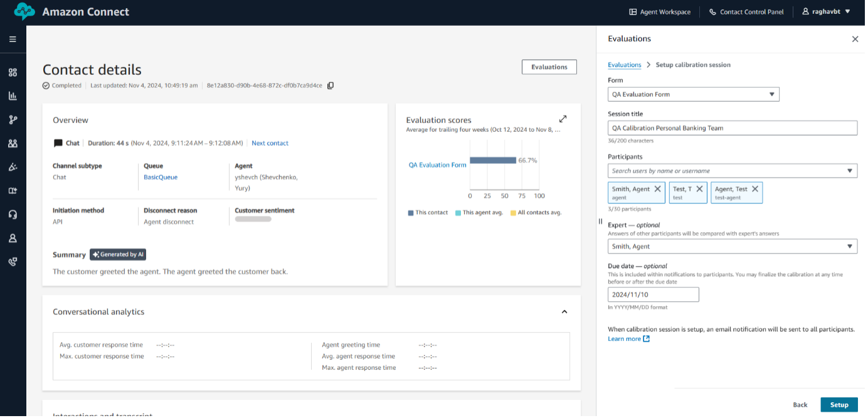The width and height of the screenshot is (868, 418).
Task: Click the Agent greeting time label
Action: tap(351, 345)
